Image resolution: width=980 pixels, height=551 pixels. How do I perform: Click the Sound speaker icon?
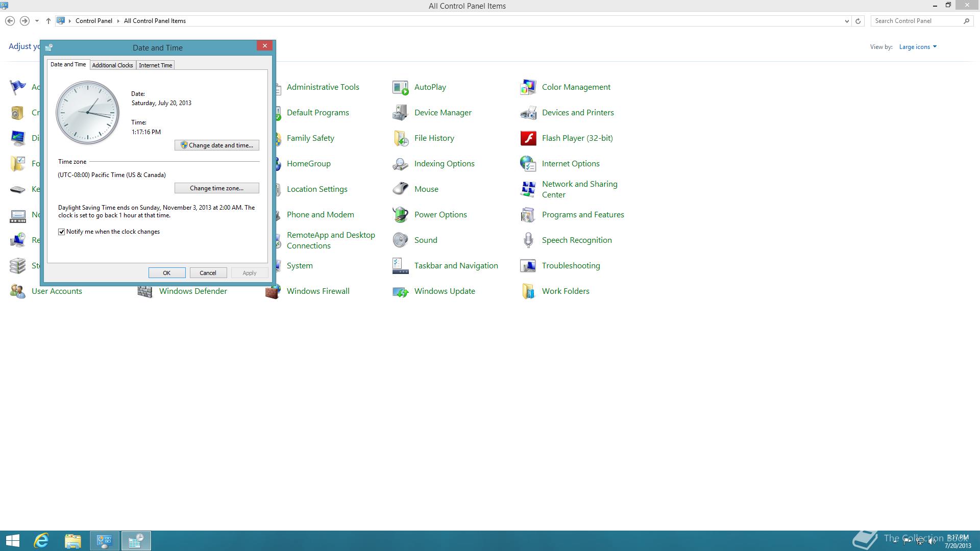pyautogui.click(x=400, y=240)
